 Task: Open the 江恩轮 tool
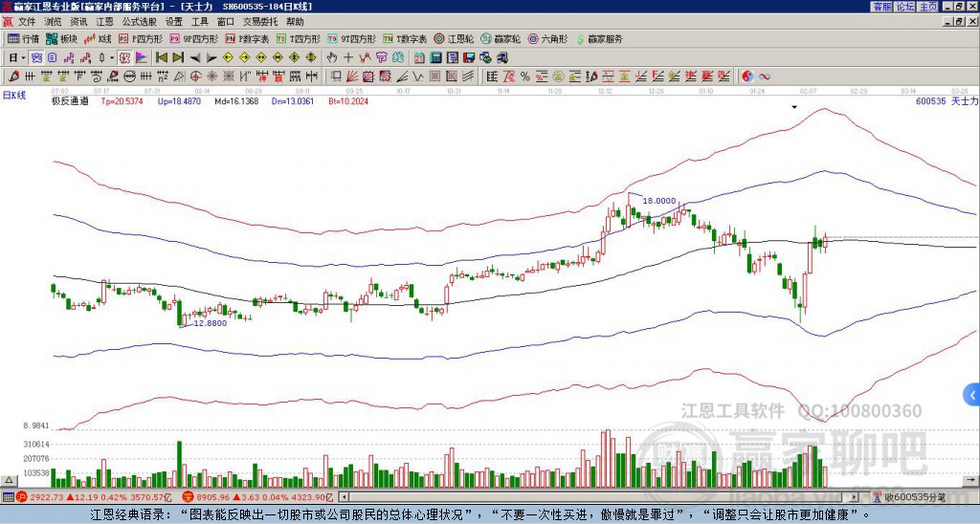click(455, 38)
